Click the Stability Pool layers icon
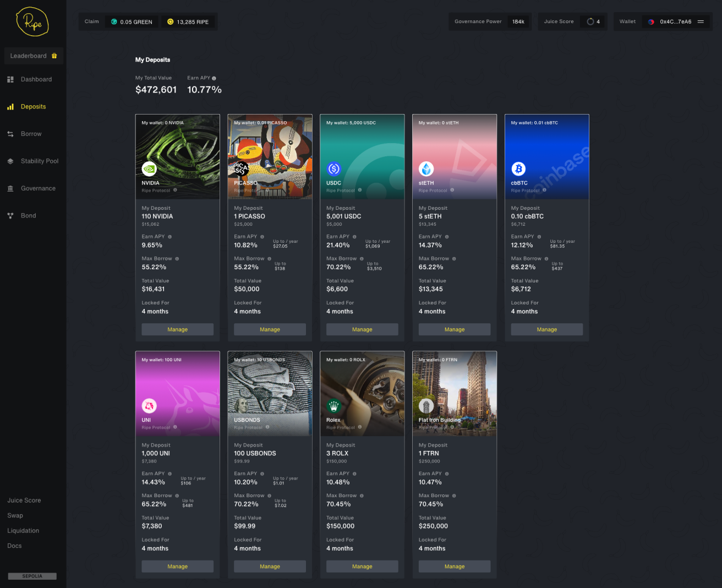 (10, 161)
